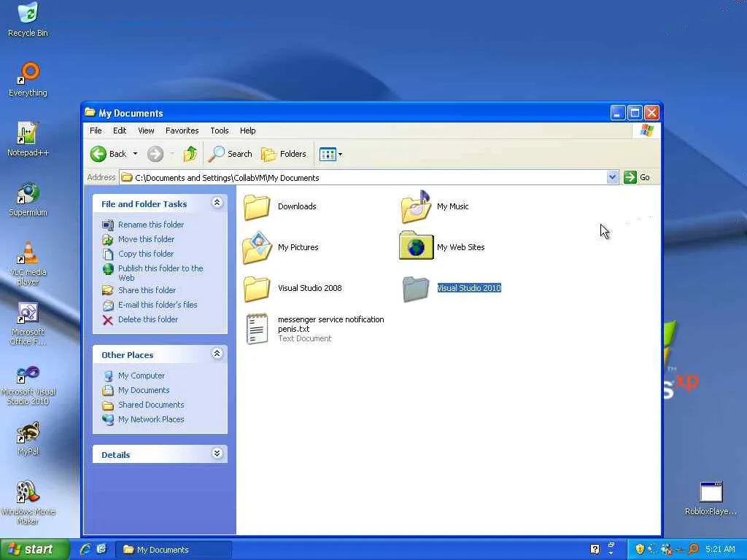Click inside the Address path field

[363, 178]
